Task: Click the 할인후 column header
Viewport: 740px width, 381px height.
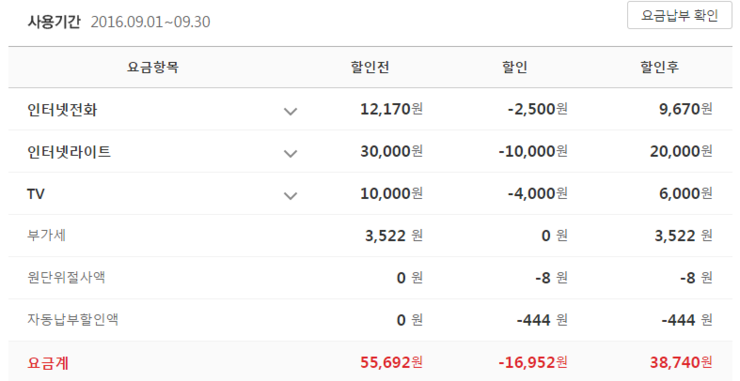Action: tap(659, 67)
